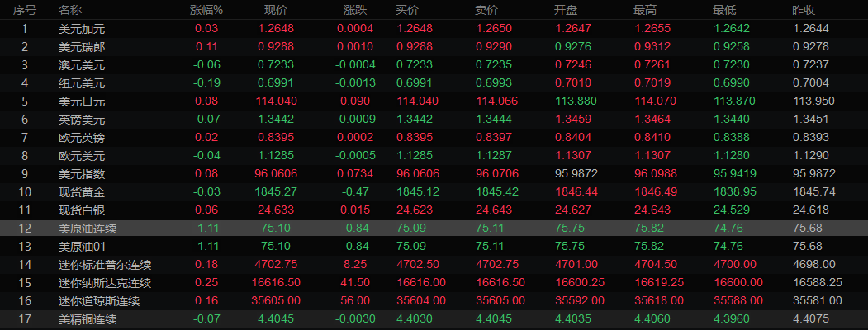
Task: Select the 迷你道琼斯连续 row
Action: click(x=99, y=301)
